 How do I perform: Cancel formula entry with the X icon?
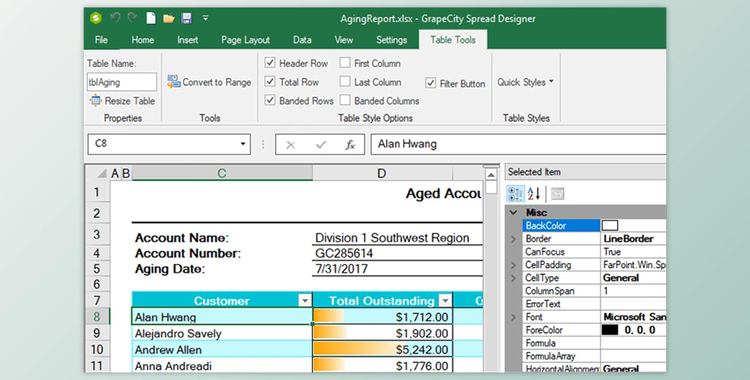point(290,145)
